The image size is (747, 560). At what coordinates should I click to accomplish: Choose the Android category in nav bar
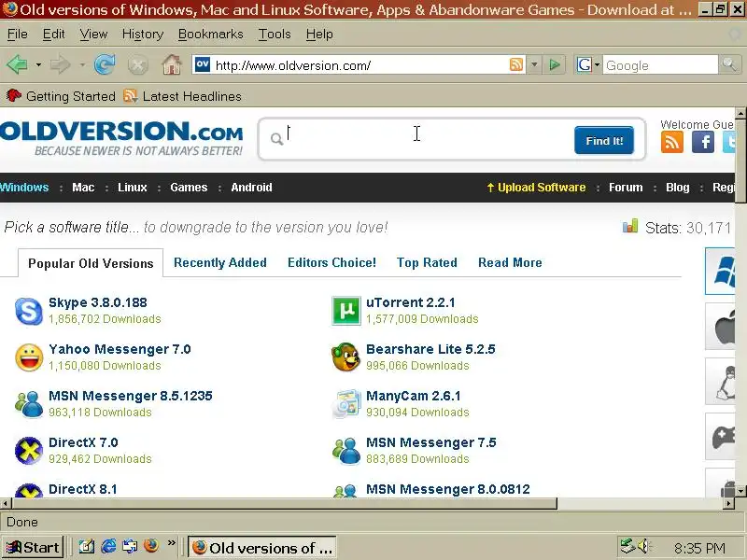pos(251,188)
